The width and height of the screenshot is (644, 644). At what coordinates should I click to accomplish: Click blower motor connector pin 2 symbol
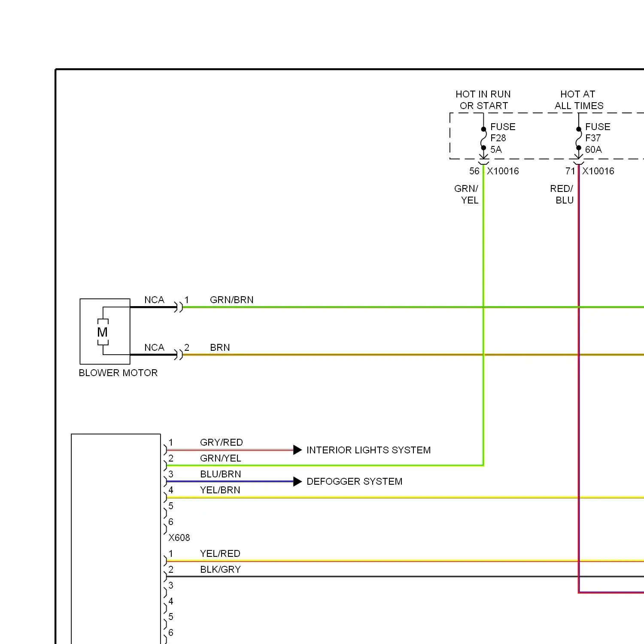179,355
